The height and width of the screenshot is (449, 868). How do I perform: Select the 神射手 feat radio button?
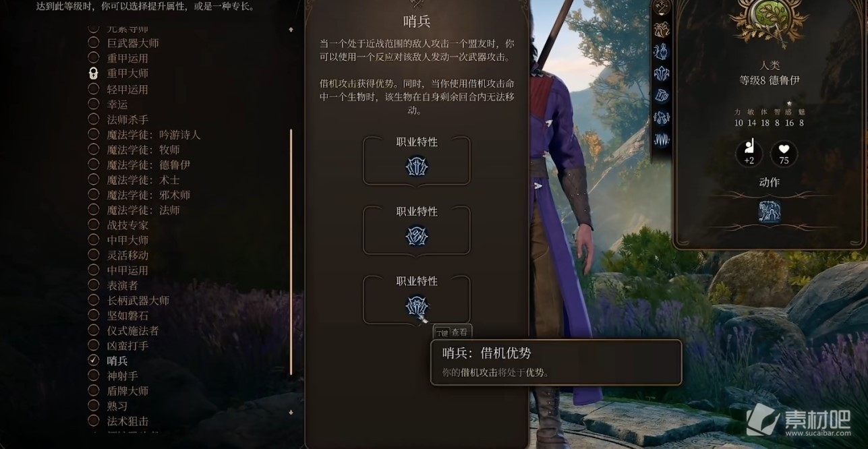[94, 376]
